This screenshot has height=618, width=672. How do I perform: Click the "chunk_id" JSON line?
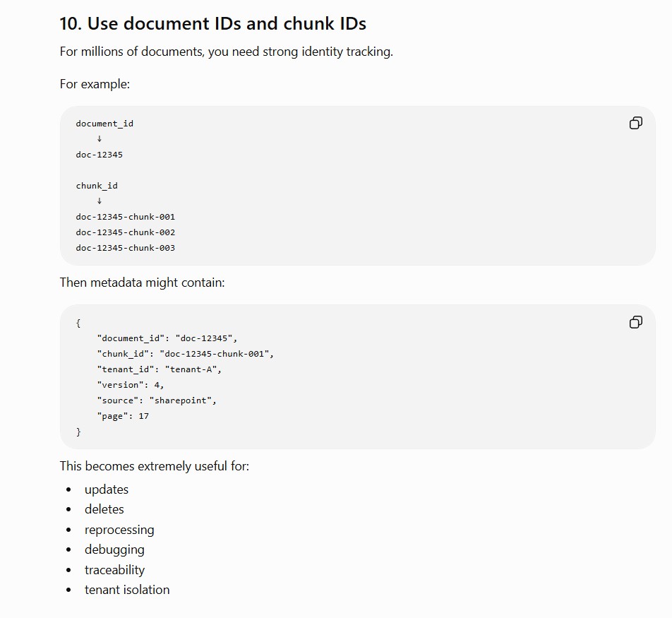pos(186,354)
